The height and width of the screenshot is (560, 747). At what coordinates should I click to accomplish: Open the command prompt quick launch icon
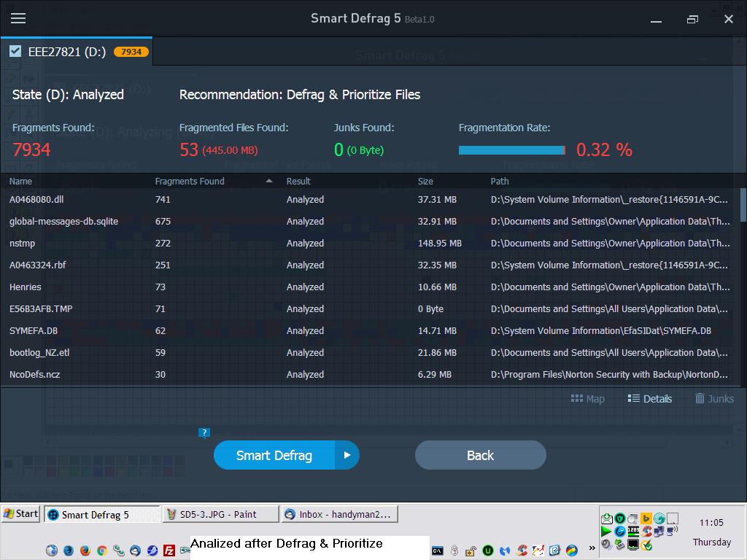pos(438,551)
